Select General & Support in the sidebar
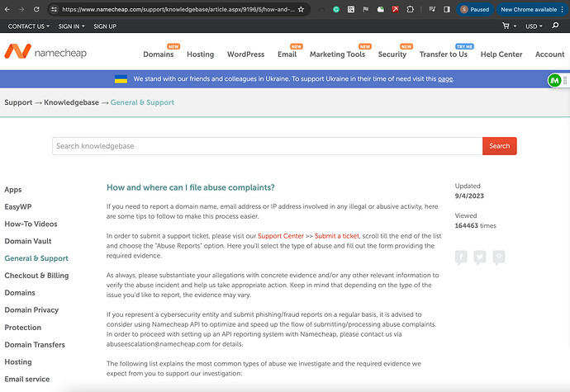 click(x=36, y=258)
